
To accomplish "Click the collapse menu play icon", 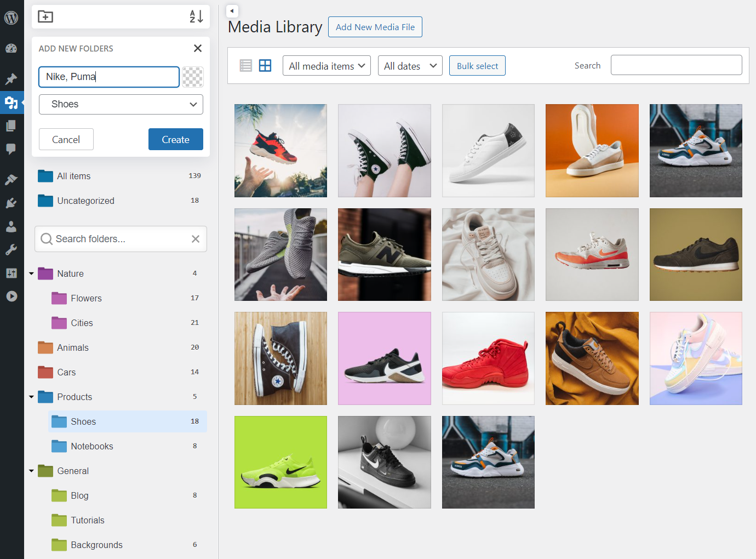I will pos(12,296).
